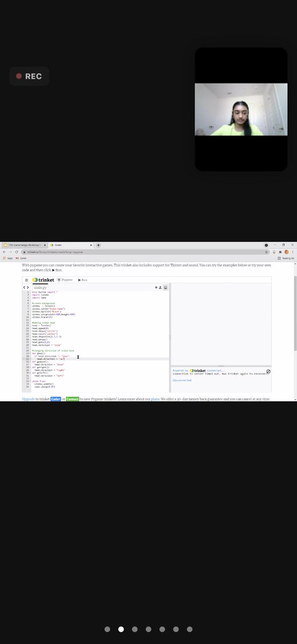Click code line window.title("Snake Game")
This screenshot has height=644, width=297.
[48, 309]
